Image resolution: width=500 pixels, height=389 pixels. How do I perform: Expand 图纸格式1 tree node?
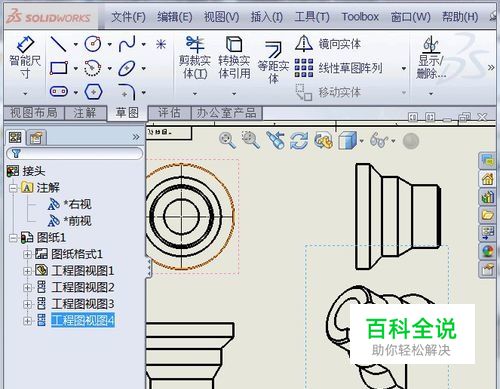[27, 254]
